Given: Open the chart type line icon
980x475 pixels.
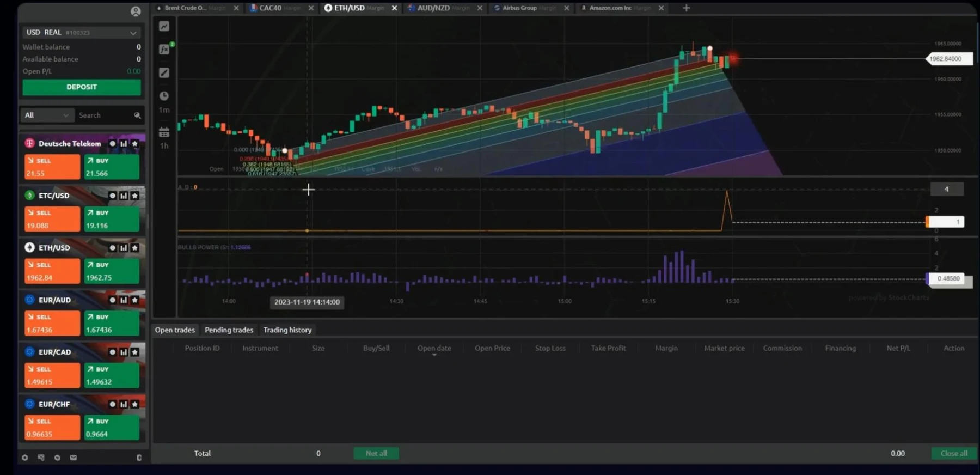Looking at the screenshot, I should [x=164, y=26].
